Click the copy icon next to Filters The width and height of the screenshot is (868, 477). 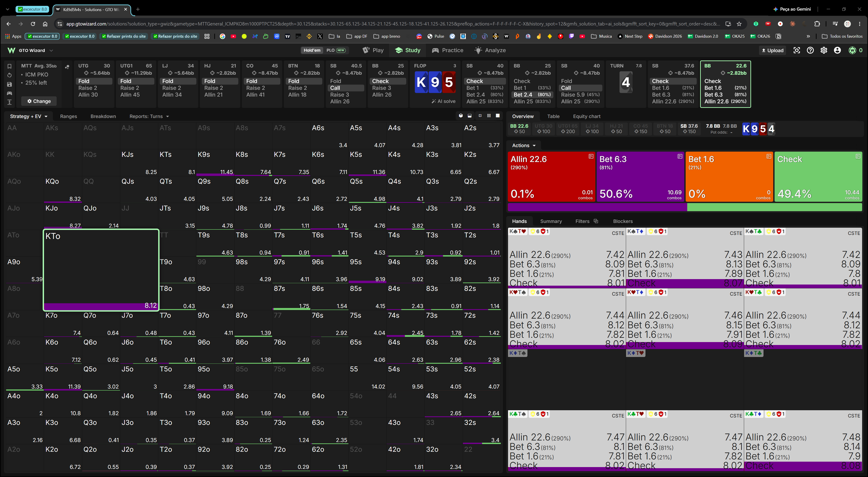point(596,221)
